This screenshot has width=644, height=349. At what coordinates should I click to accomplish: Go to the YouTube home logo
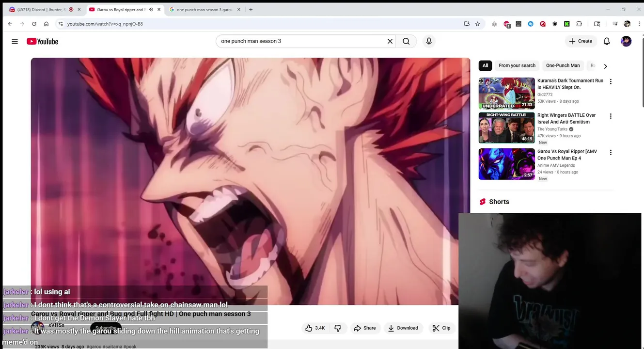click(x=42, y=41)
